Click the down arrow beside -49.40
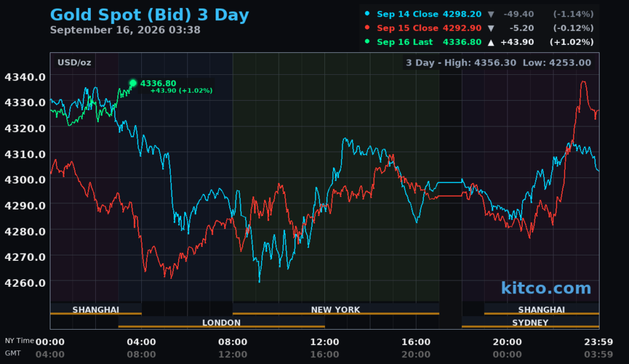This screenshot has width=629, height=364. (491, 15)
